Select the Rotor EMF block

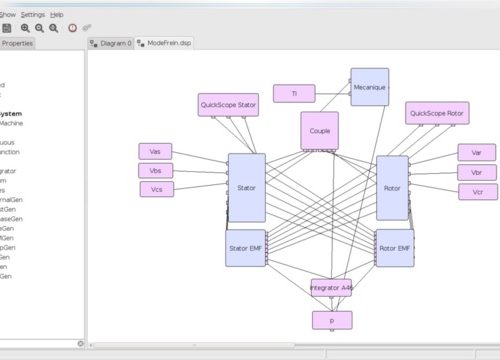point(395,248)
